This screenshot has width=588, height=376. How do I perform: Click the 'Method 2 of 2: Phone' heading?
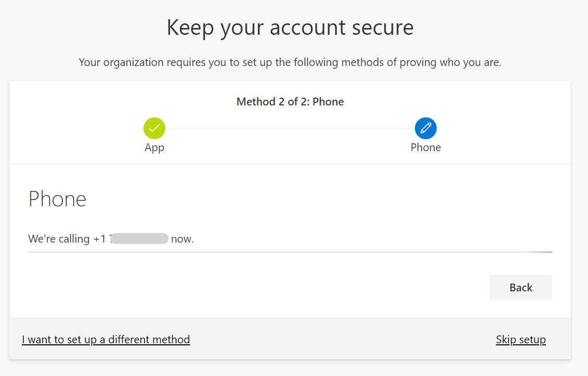coord(290,102)
